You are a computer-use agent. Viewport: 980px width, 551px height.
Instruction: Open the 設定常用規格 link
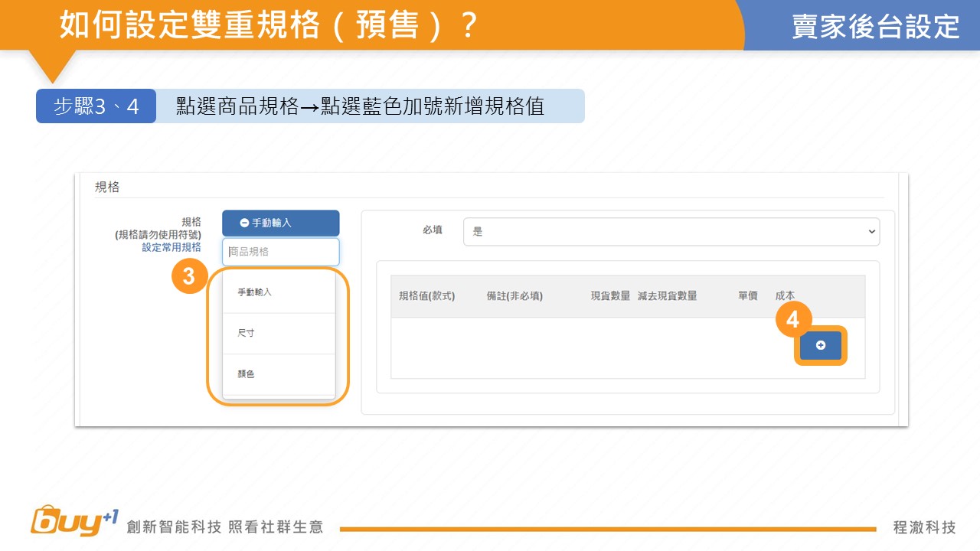(171, 248)
